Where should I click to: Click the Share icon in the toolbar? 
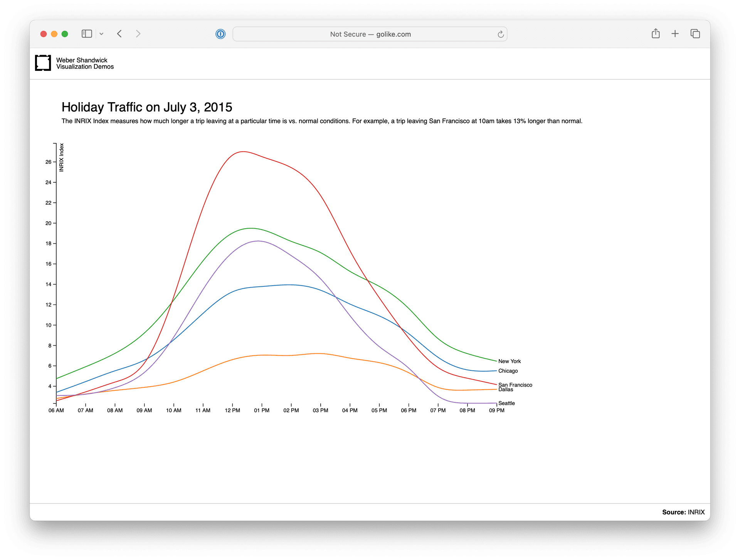656,34
